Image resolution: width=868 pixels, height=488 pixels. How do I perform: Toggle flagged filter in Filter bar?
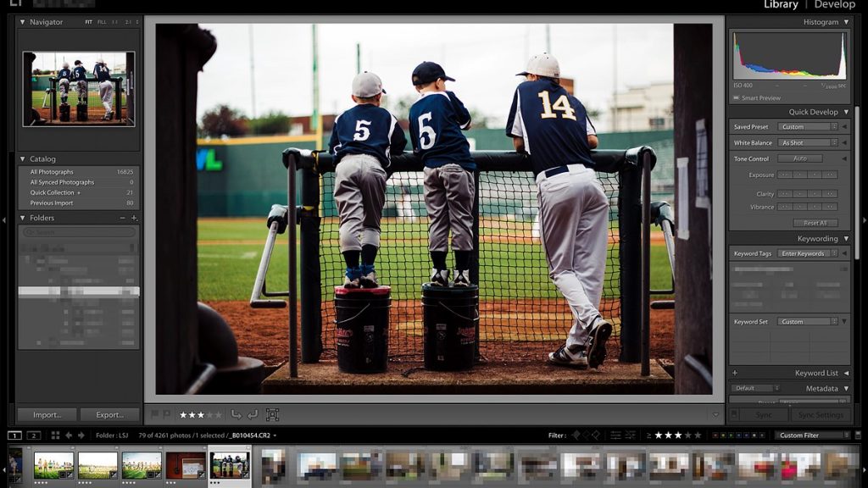tap(576, 435)
